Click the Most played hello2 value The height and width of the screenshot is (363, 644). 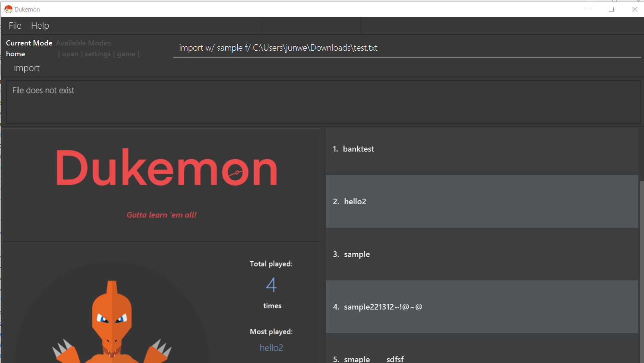tap(272, 348)
